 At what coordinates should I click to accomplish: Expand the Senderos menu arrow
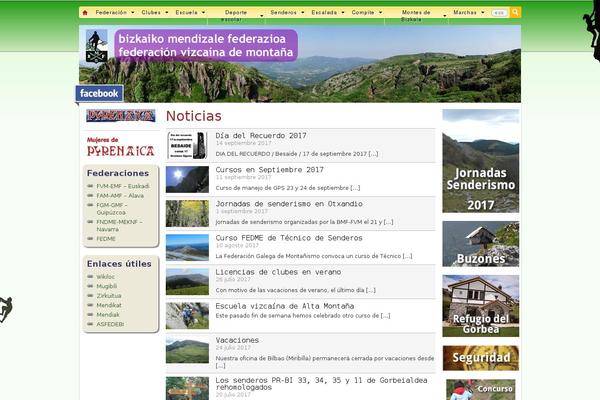coord(303,13)
